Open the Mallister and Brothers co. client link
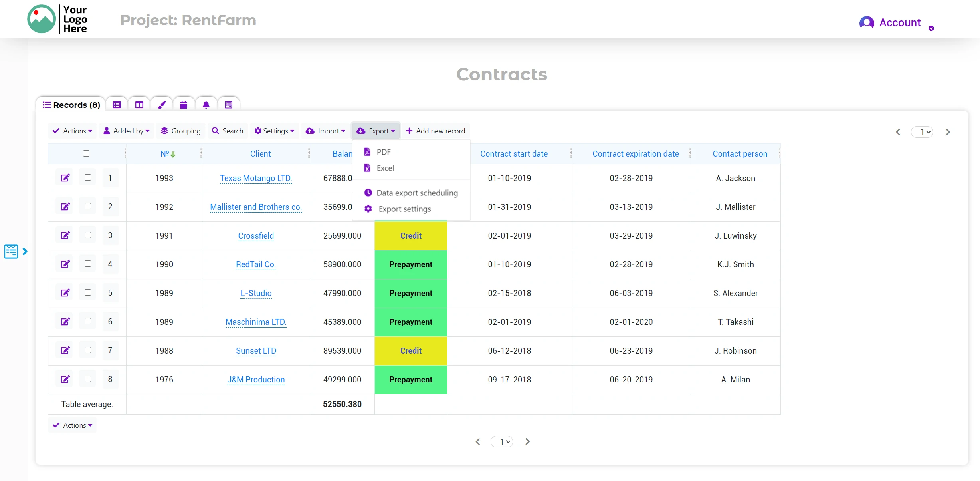This screenshot has width=980, height=481. click(256, 207)
